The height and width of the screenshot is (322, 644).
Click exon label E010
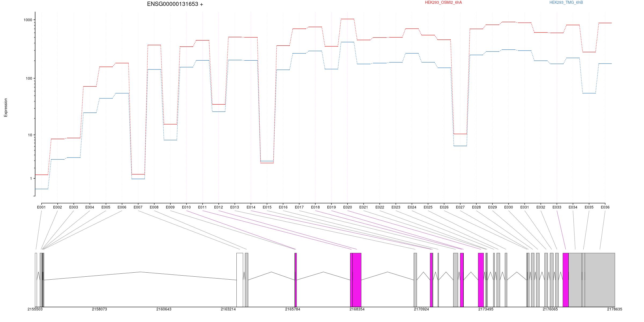pos(186,207)
